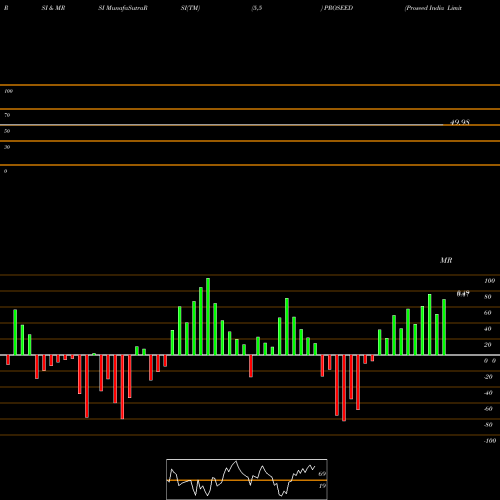
Task: Click the '69' label in mini chart
Action: point(322,474)
